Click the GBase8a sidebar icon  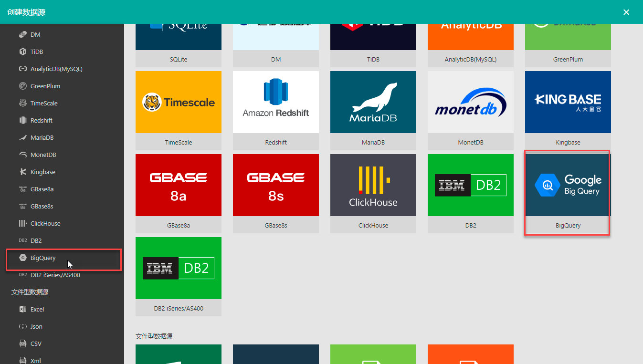tap(22, 189)
